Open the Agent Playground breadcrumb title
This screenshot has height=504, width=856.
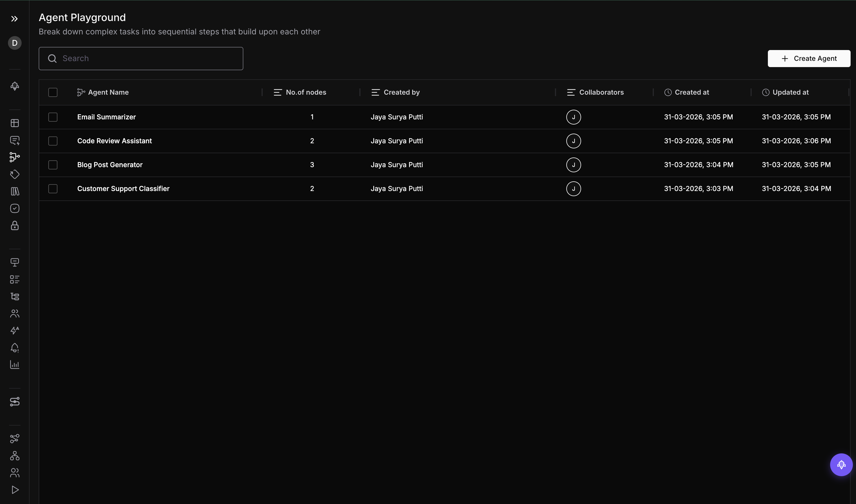pos(82,17)
